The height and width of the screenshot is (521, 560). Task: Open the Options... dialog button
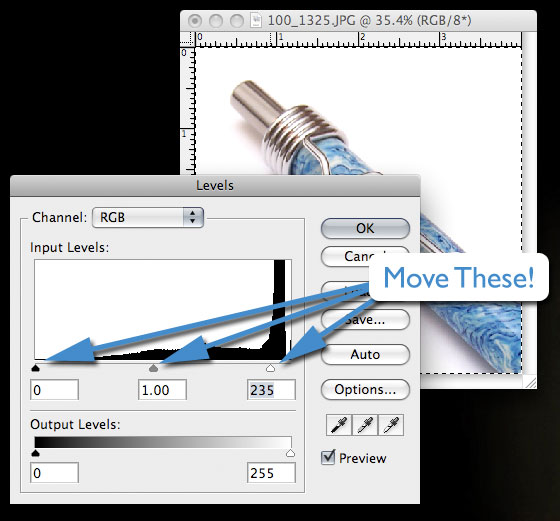coord(365,390)
